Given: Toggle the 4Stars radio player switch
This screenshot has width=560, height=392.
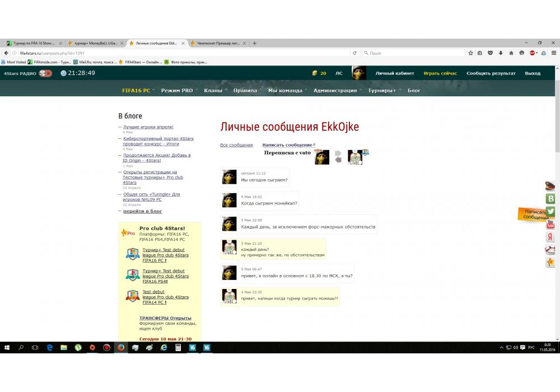Looking at the screenshot, I should [x=45, y=73].
